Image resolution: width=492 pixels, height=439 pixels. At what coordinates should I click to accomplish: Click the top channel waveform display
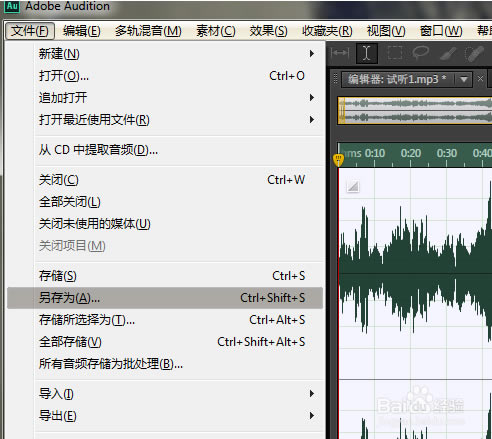click(415, 274)
